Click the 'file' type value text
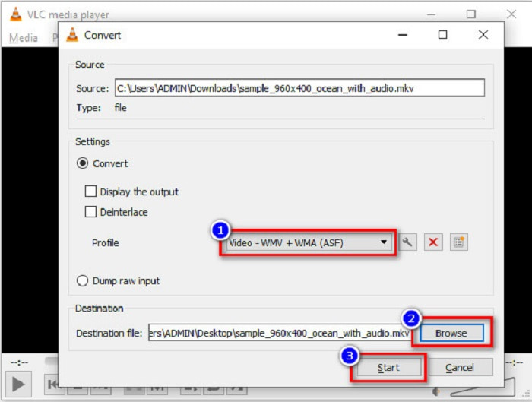532x402 pixels. [120, 108]
